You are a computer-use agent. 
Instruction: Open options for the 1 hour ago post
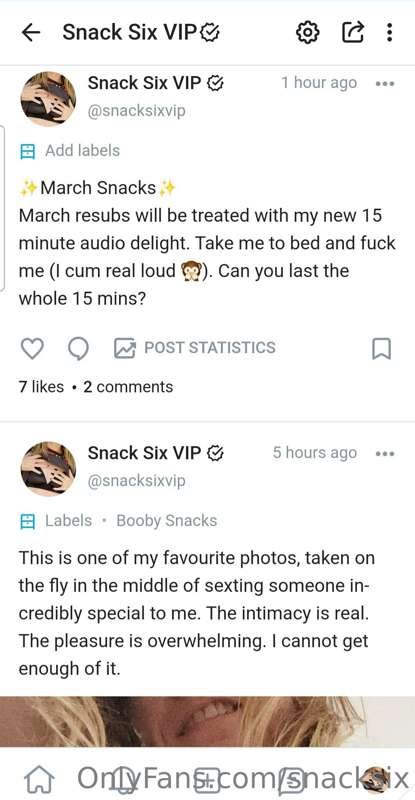(385, 83)
